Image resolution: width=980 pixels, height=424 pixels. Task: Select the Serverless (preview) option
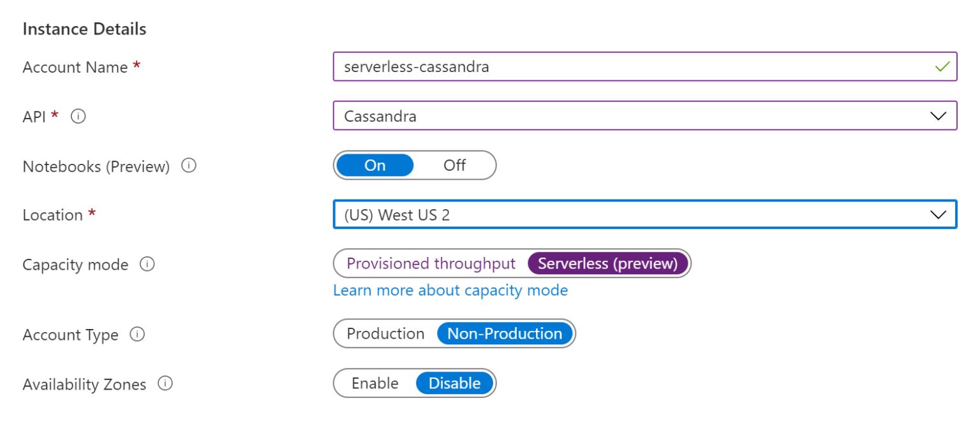point(607,263)
